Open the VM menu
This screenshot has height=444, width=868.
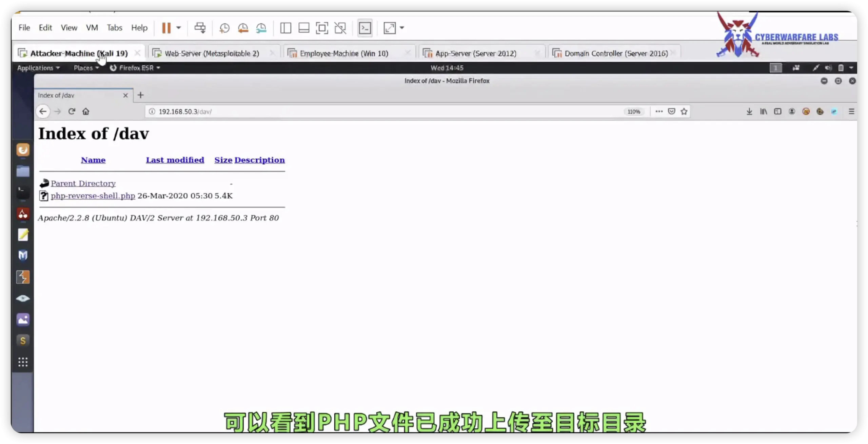pyautogui.click(x=92, y=28)
